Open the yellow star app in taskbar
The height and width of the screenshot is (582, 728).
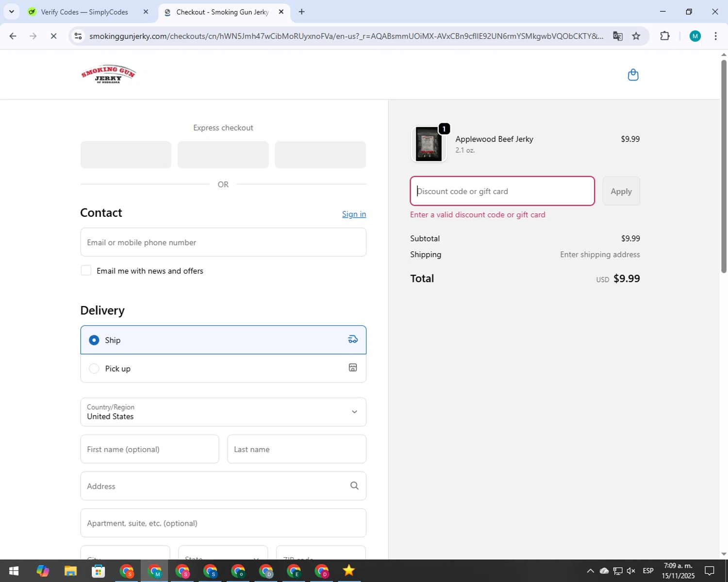coord(348,571)
